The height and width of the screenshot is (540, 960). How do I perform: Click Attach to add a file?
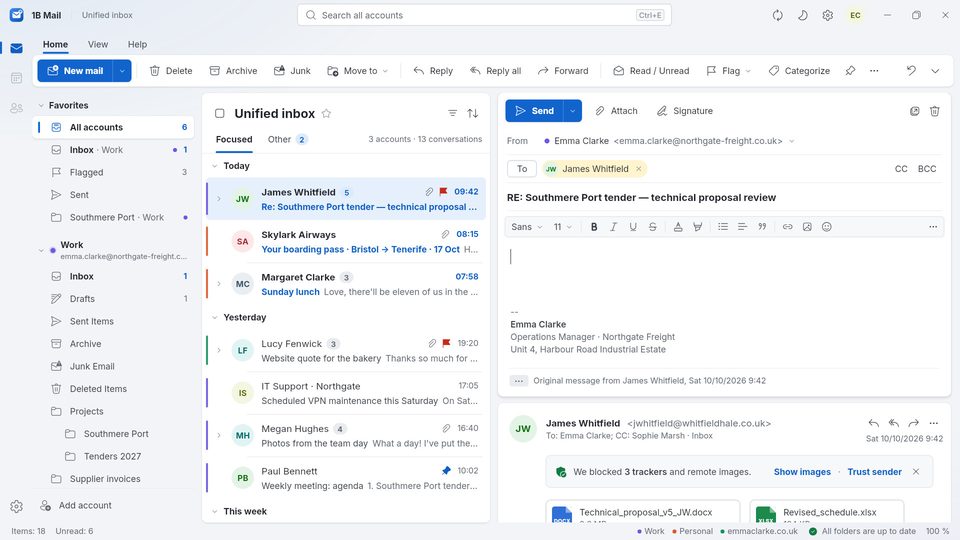[x=617, y=111]
